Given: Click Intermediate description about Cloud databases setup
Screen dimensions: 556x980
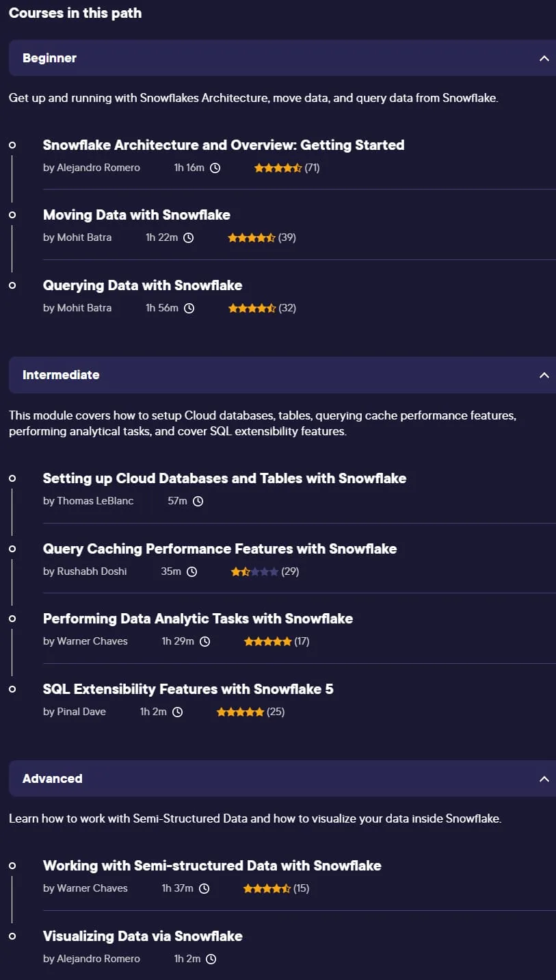Looking at the screenshot, I should 263,424.
